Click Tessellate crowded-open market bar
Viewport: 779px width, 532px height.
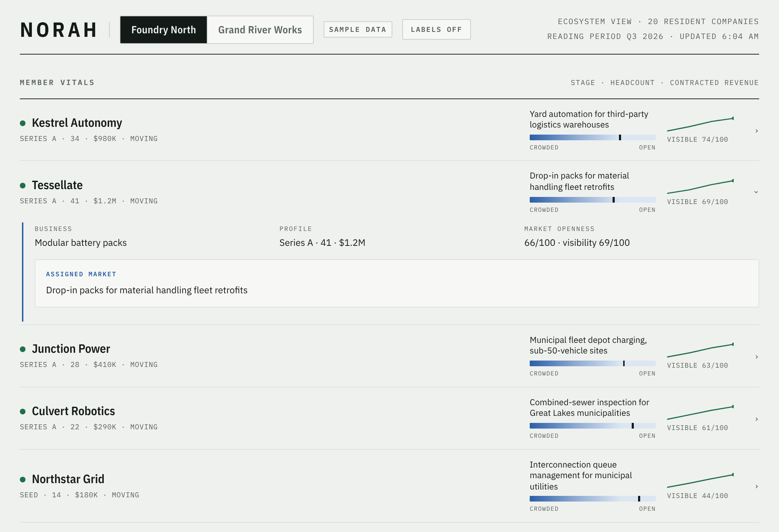(592, 200)
